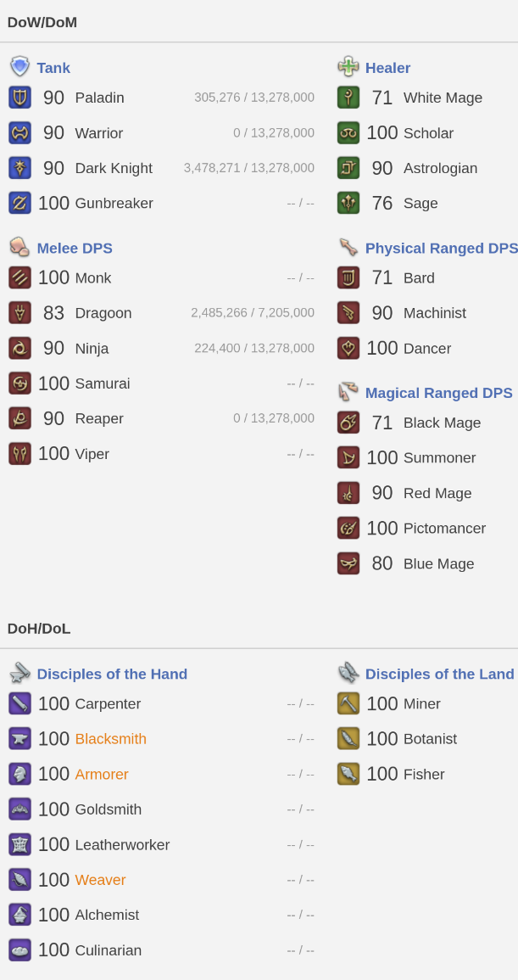Click the Healer role cross icon
Viewport: 518px width, 980px height.
(x=348, y=67)
